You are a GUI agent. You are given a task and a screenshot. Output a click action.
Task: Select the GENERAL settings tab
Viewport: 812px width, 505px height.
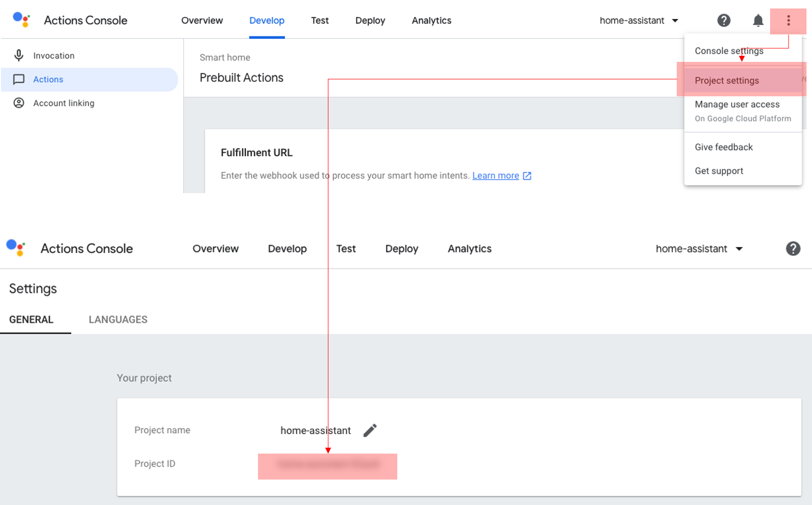coord(31,319)
